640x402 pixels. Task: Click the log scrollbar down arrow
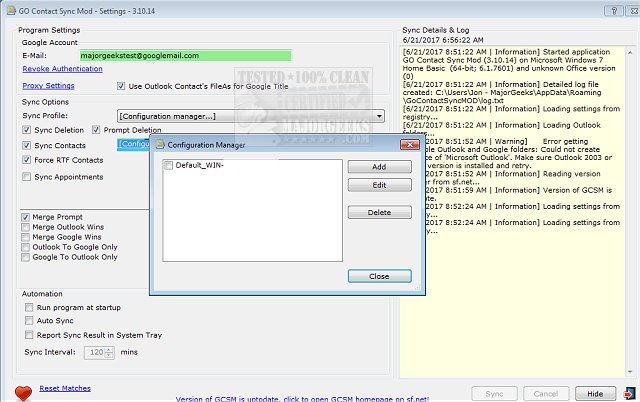(x=630, y=372)
